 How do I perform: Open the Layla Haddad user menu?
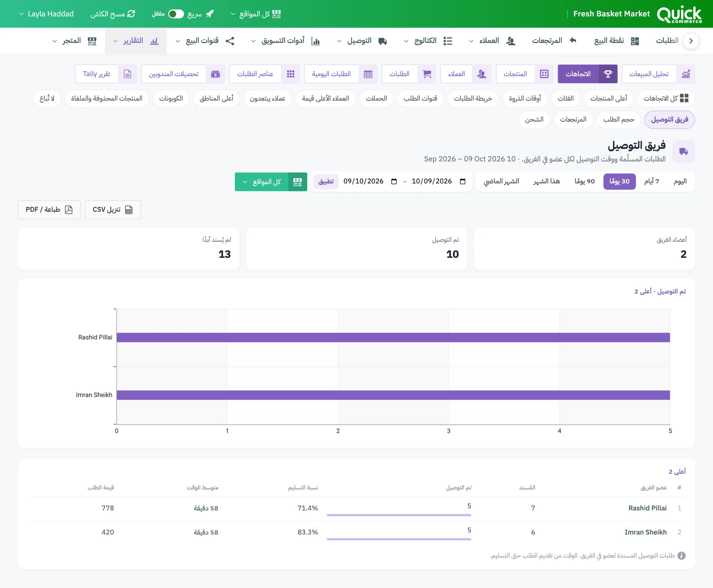(46, 14)
